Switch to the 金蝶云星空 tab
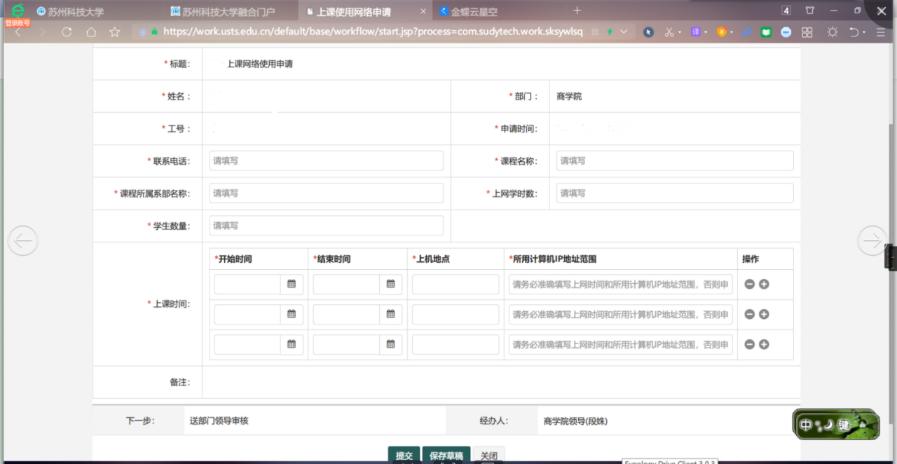This screenshot has height=464, width=897. pos(473,12)
